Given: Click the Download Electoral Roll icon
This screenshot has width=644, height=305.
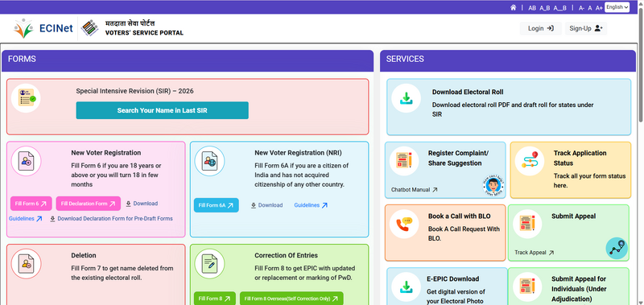Looking at the screenshot, I should coord(406,98).
